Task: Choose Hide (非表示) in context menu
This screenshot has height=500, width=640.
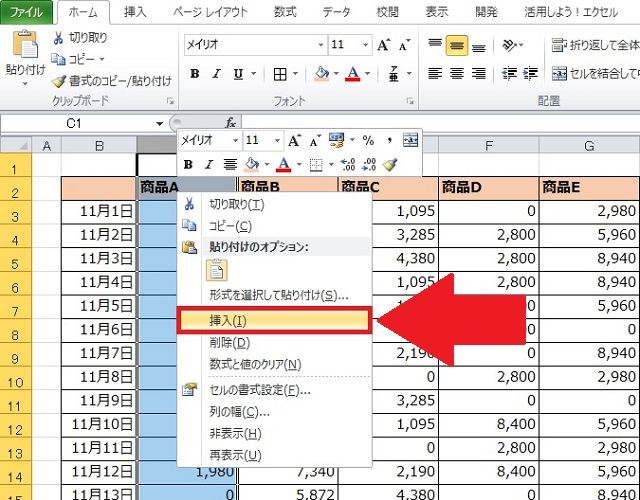Action: point(274,433)
